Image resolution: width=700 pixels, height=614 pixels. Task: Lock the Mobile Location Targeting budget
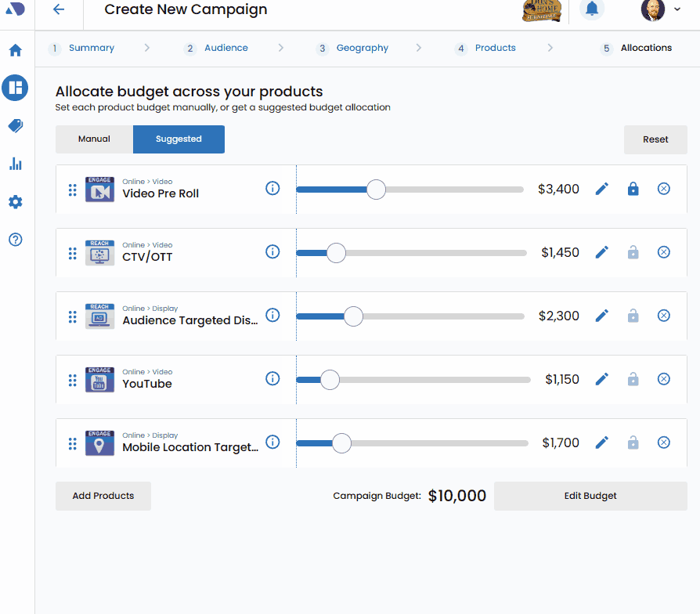(x=633, y=442)
